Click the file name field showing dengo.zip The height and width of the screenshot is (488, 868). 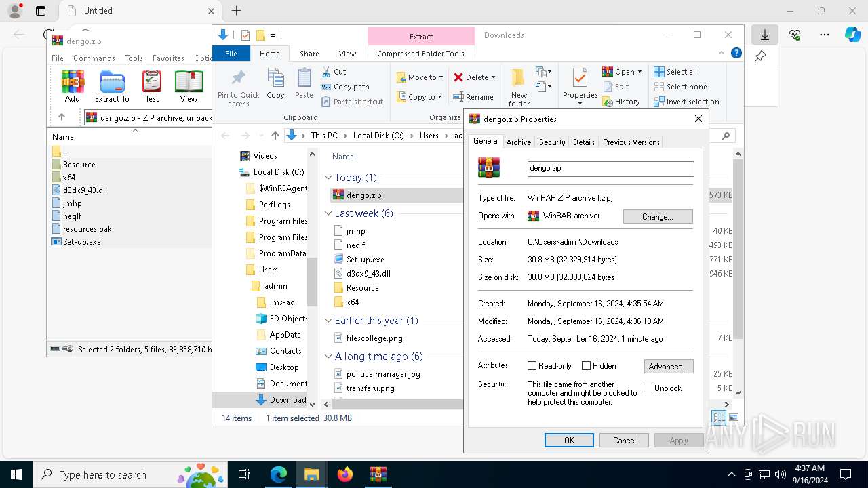point(611,169)
